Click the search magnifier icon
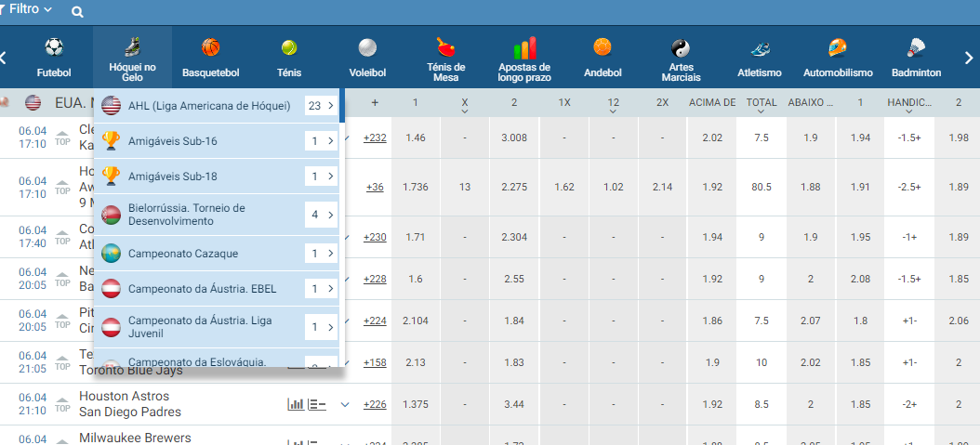The height and width of the screenshot is (445, 980). (77, 12)
